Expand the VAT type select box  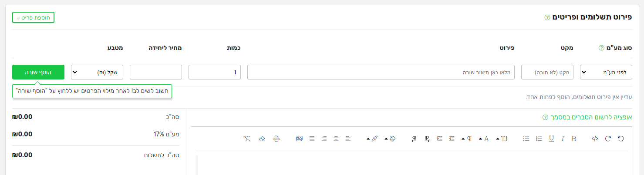[x=606, y=72]
